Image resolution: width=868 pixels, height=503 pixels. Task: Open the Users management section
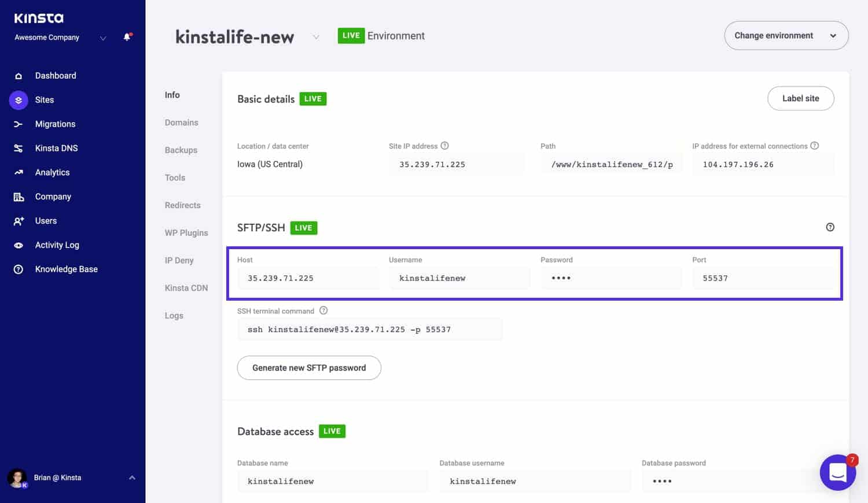(x=45, y=221)
